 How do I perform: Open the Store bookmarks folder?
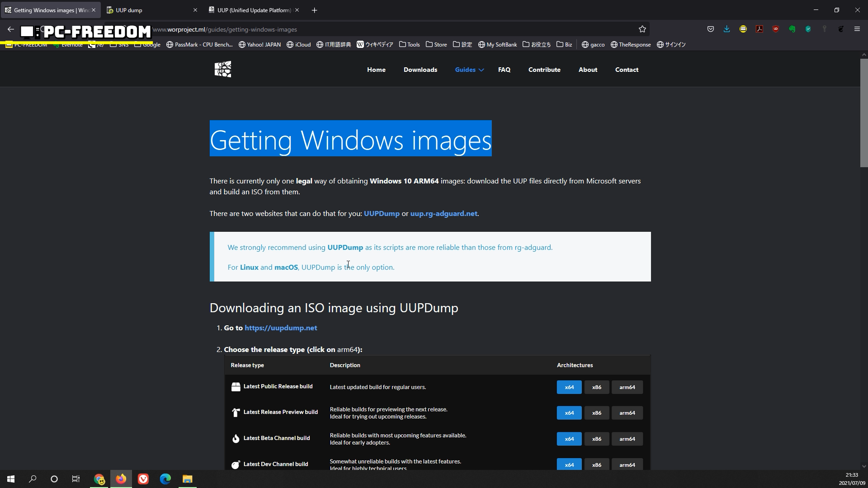coord(436,44)
